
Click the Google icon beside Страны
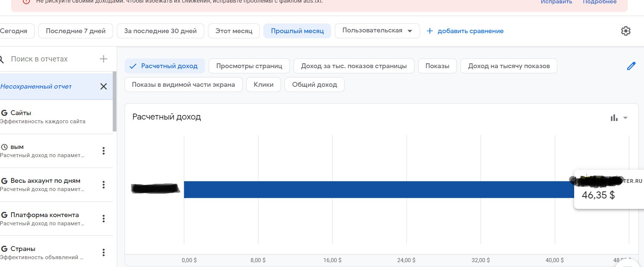(4, 249)
